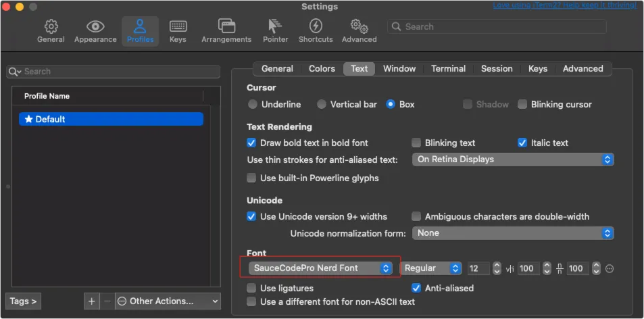Toggle Use ligatures checkbox
Image resolution: width=644 pixels, height=319 pixels.
click(252, 288)
